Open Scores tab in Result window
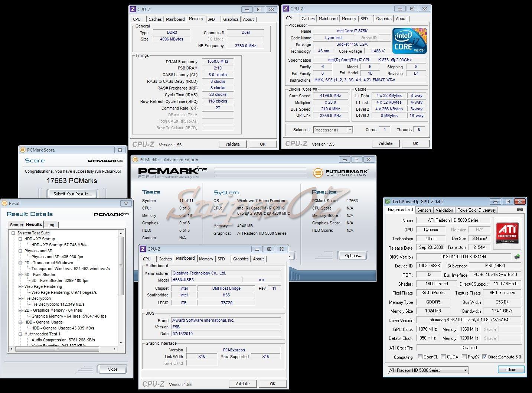 click(x=16, y=225)
